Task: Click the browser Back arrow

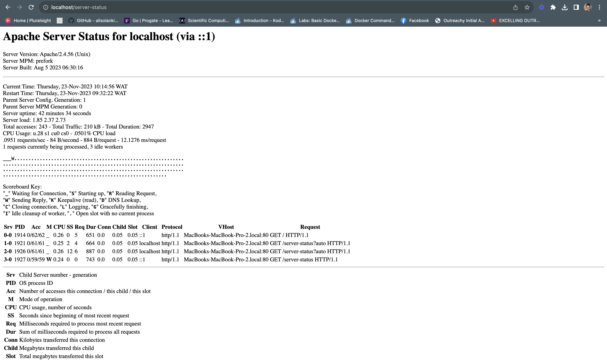Action: (x=8, y=7)
